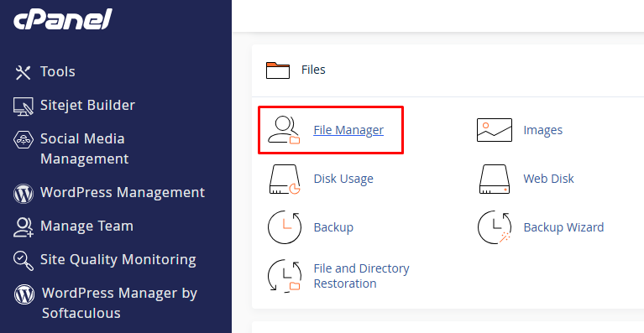Open File and Directory Restoration link
Image resolution: width=644 pixels, height=333 pixels.
[361, 276]
